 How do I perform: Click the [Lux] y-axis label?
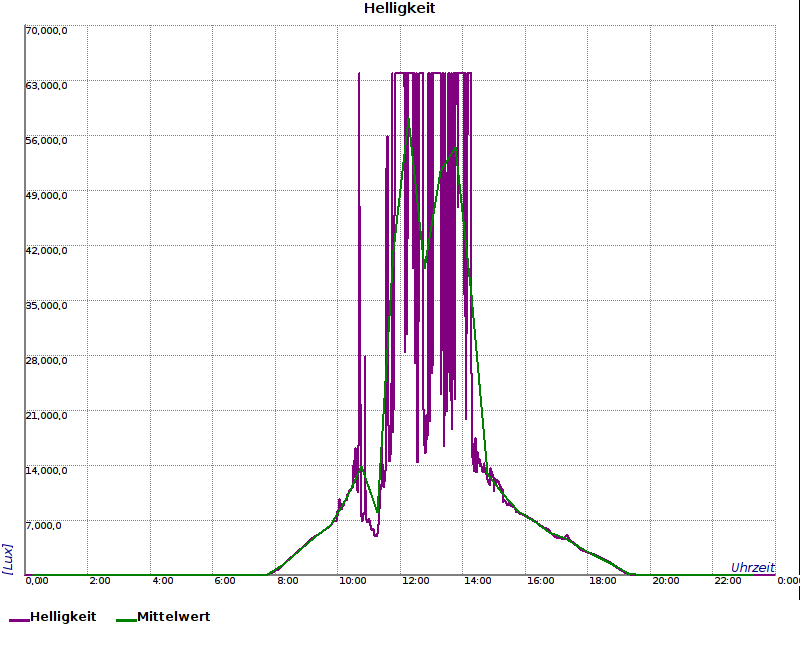point(8,559)
